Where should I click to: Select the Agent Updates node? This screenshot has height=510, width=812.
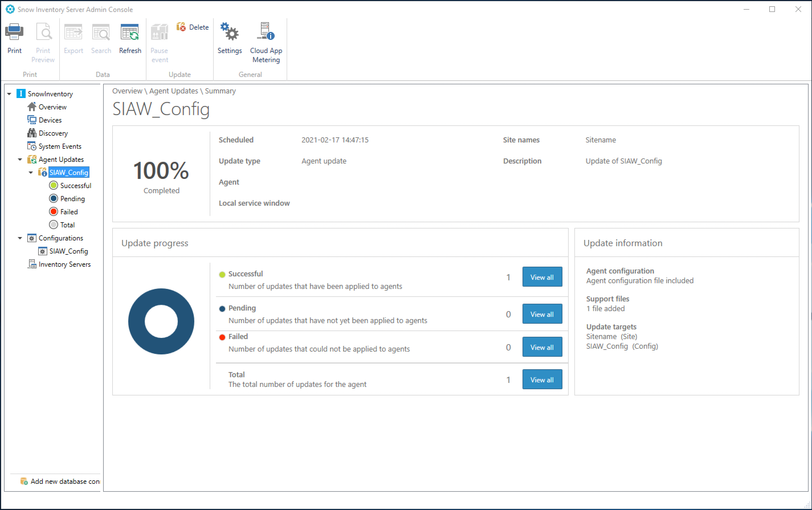click(56, 159)
